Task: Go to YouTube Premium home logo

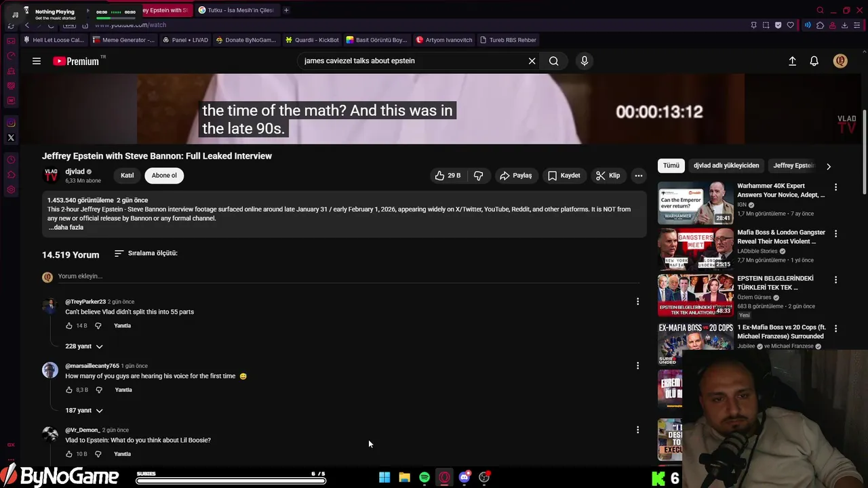Action: click(76, 61)
